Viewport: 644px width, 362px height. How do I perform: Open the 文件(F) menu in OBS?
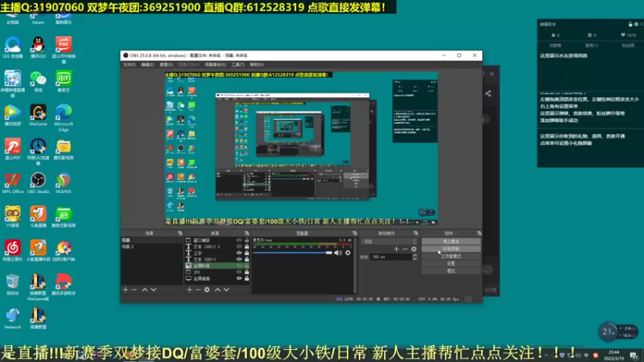tap(130, 65)
